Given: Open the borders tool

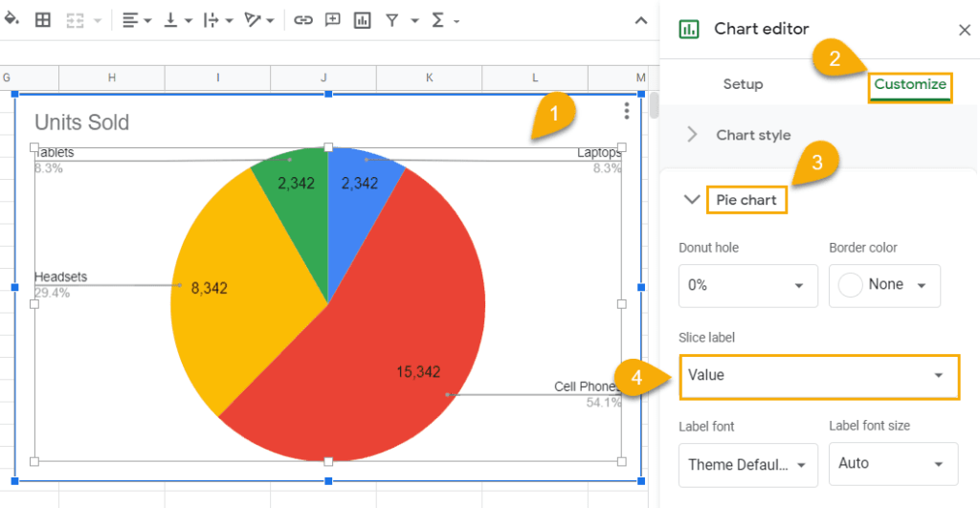Looking at the screenshot, I should (42, 20).
